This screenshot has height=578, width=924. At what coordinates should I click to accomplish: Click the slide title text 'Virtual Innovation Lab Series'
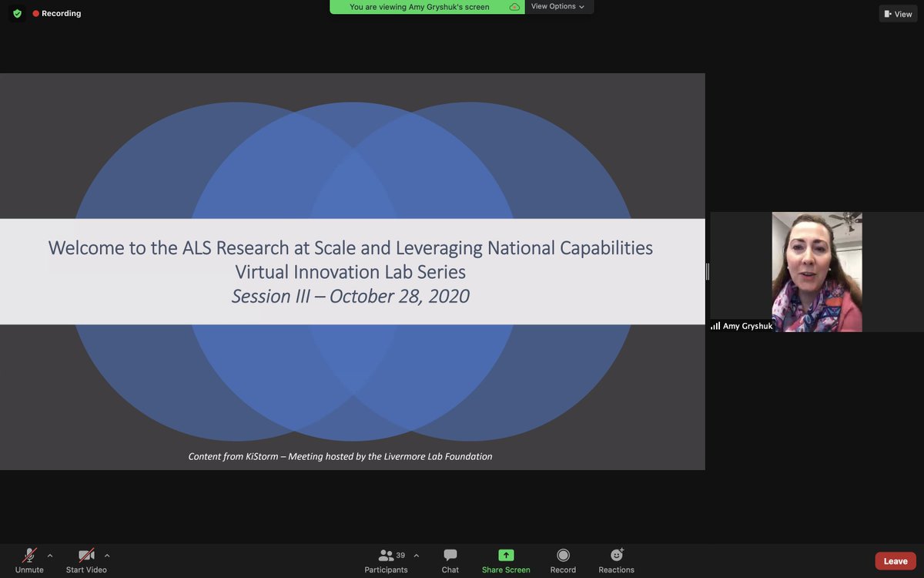(350, 272)
